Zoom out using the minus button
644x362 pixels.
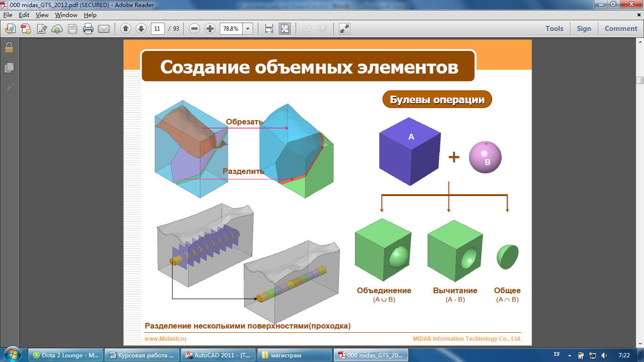tap(194, 29)
